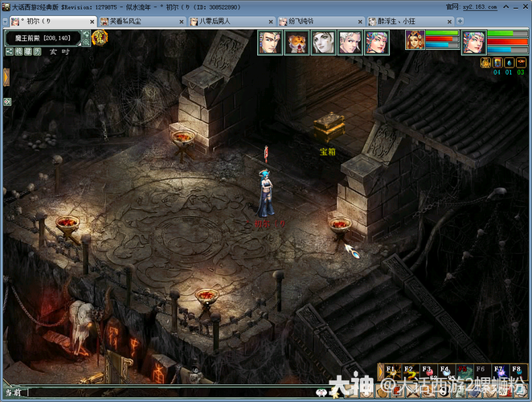The height and width of the screenshot is (402, 532).
Task: Click the pet red bar beside its portrait
Action: (443, 39)
